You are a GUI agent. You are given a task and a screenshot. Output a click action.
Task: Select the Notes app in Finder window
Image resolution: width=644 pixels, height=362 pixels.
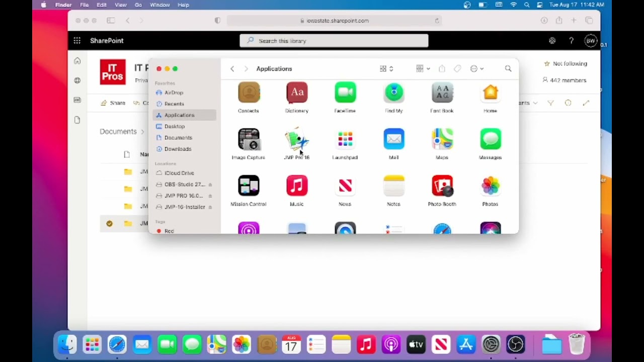click(x=394, y=187)
